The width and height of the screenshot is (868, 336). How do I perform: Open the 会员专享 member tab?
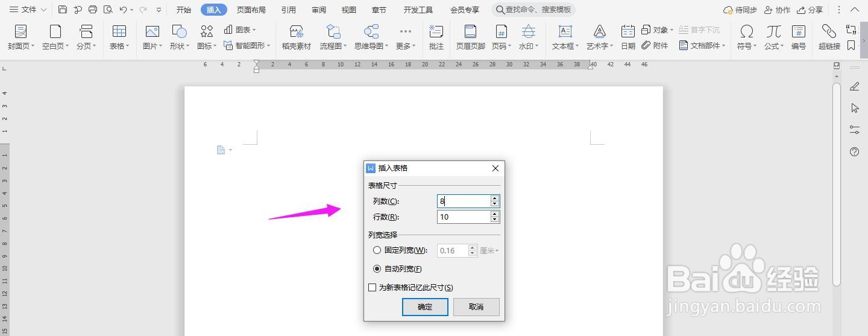(x=465, y=10)
